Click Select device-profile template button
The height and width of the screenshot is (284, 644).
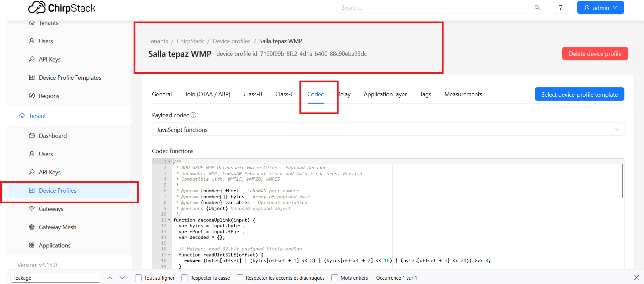[x=580, y=94]
